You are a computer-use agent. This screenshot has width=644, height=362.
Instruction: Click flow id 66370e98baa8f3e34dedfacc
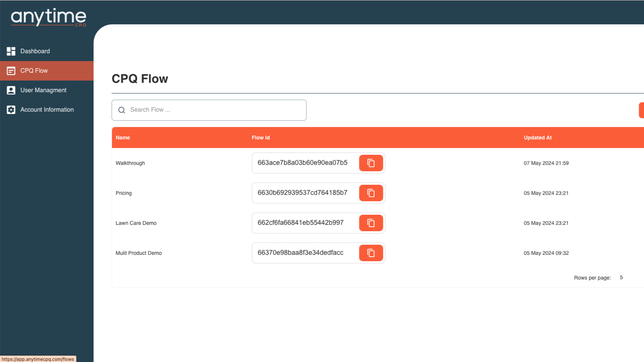300,253
